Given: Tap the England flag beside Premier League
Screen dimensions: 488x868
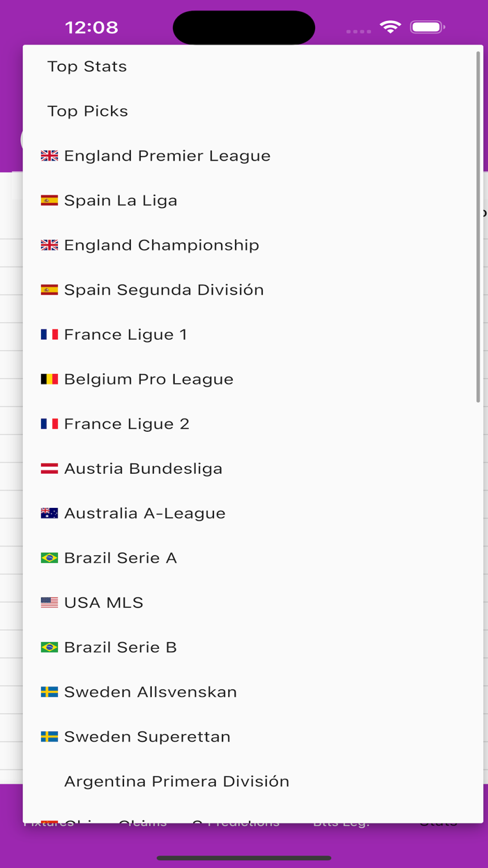Looking at the screenshot, I should (49, 156).
